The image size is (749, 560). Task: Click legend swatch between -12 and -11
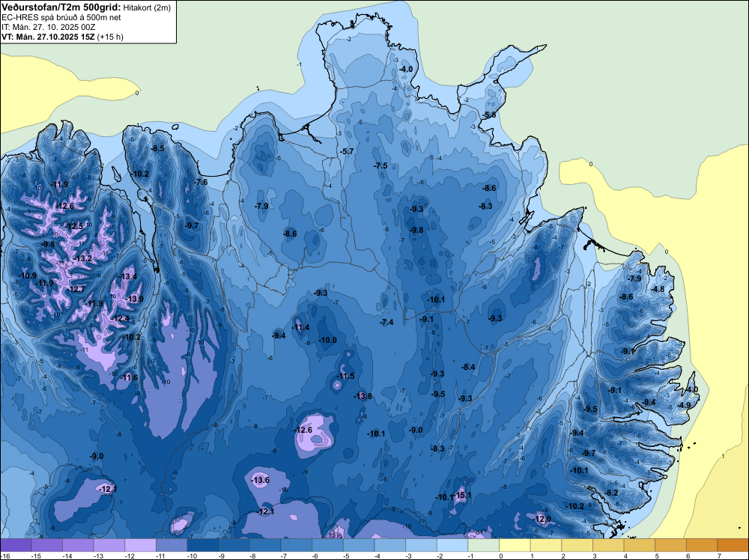(141, 545)
